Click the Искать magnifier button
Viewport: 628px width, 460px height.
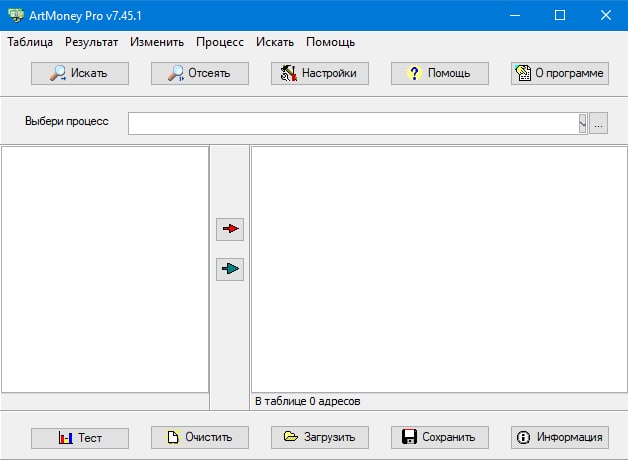pos(80,73)
